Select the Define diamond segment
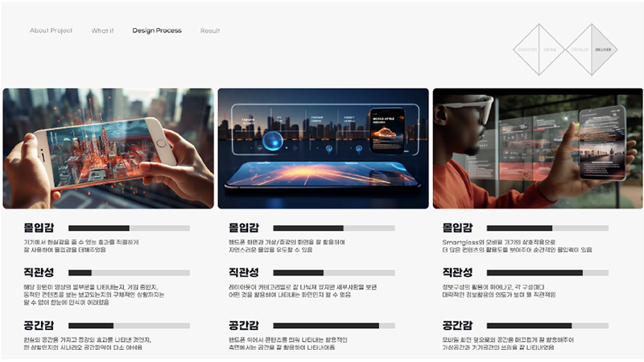The image size is (644, 362). pyautogui.click(x=550, y=50)
